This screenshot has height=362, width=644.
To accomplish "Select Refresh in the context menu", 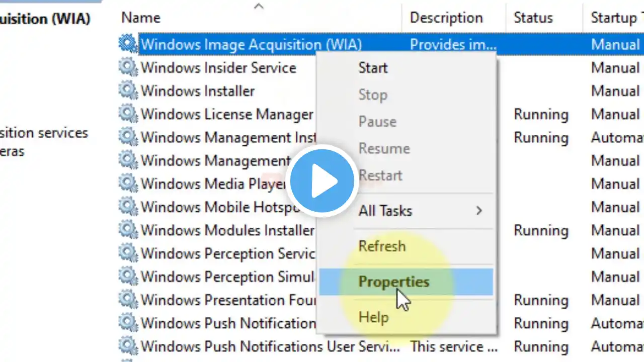I will (x=382, y=246).
